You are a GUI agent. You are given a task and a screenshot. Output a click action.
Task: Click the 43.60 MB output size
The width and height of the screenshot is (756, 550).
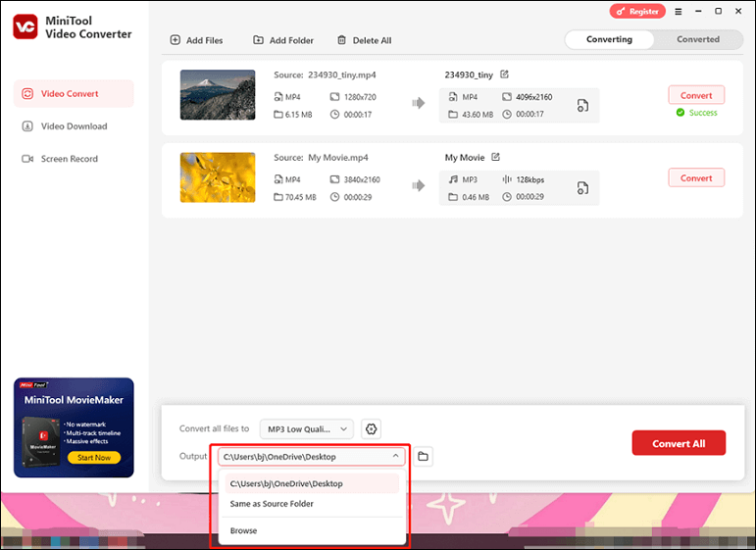click(478, 115)
